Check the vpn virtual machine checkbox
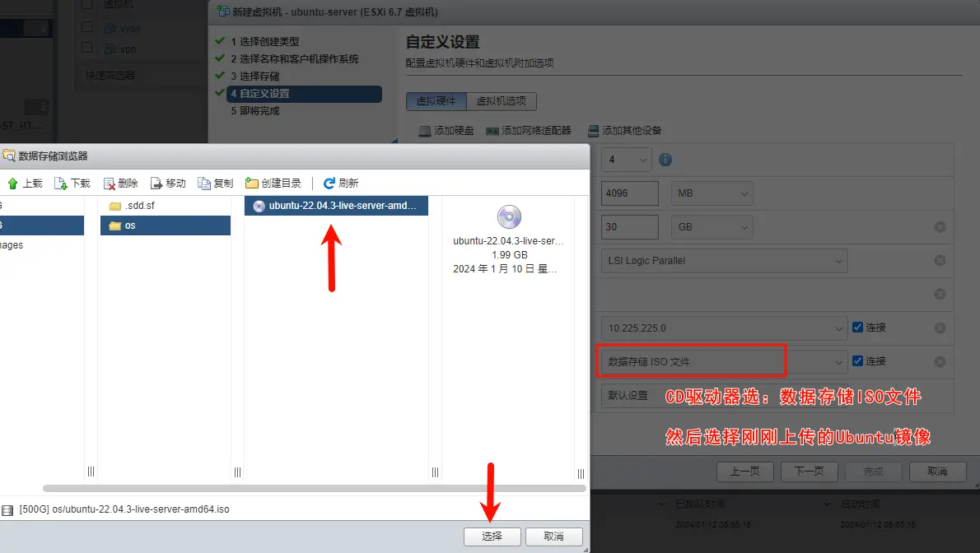Screen dimensions: 980x553 click(86, 48)
